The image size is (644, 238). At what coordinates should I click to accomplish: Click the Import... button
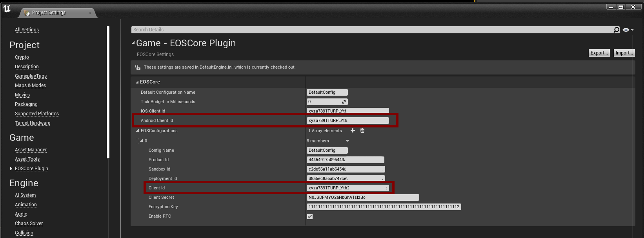(624, 53)
